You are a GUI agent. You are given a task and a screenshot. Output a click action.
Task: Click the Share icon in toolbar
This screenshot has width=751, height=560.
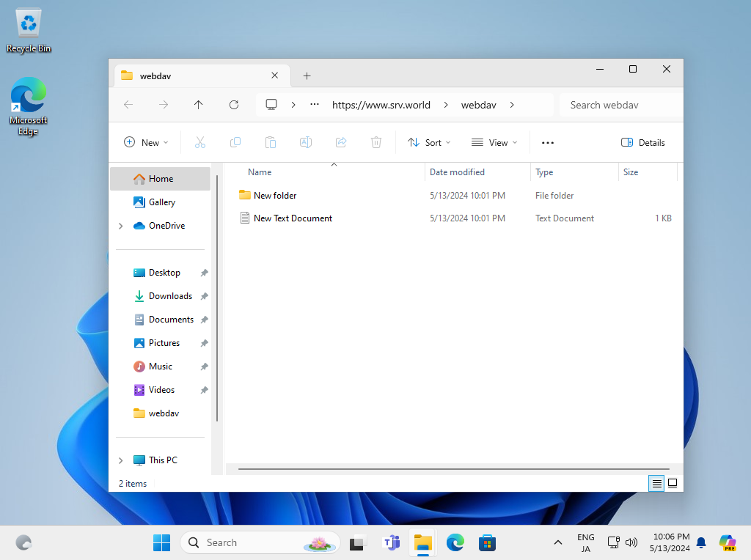(x=341, y=143)
